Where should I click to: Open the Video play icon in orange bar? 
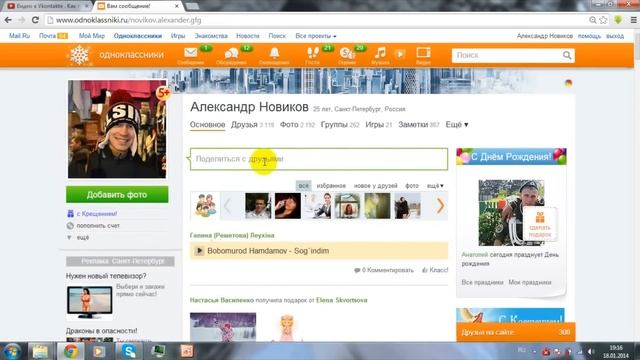400,53
